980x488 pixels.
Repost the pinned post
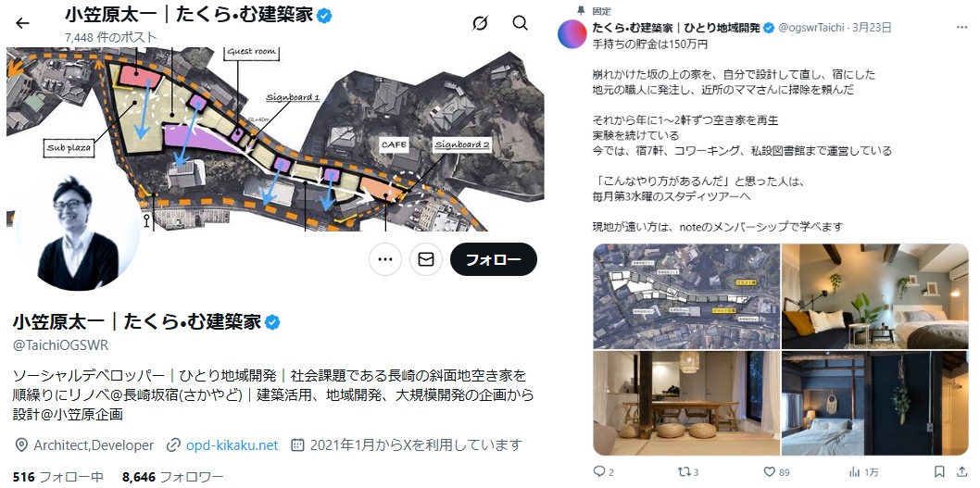click(x=687, y=471)
